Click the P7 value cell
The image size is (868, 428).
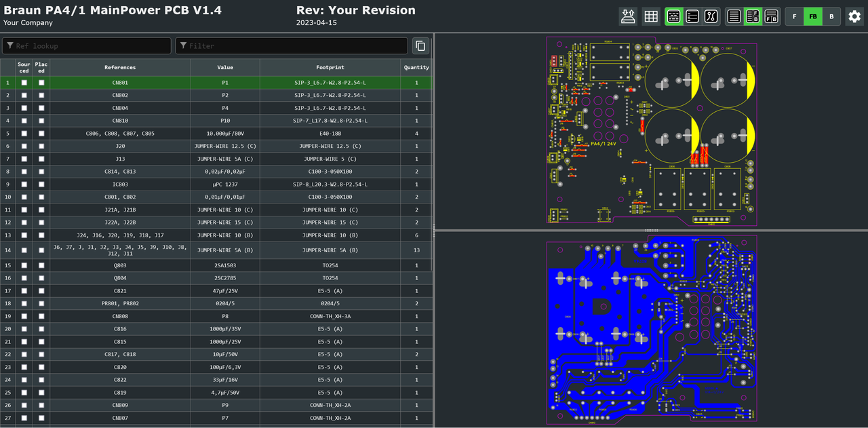point(225,418)
